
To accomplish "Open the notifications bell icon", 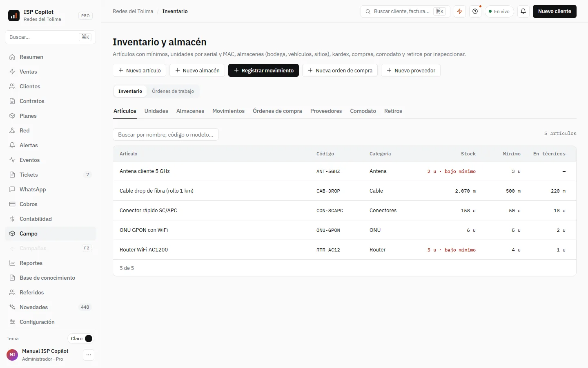I will pyautogui.click(x=523, y=11).
